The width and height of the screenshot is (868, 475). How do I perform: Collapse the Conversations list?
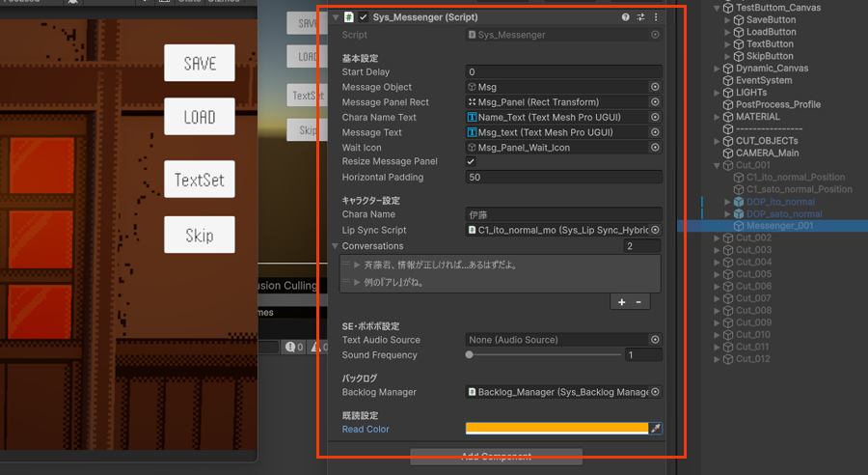click(x=336, y=246)
